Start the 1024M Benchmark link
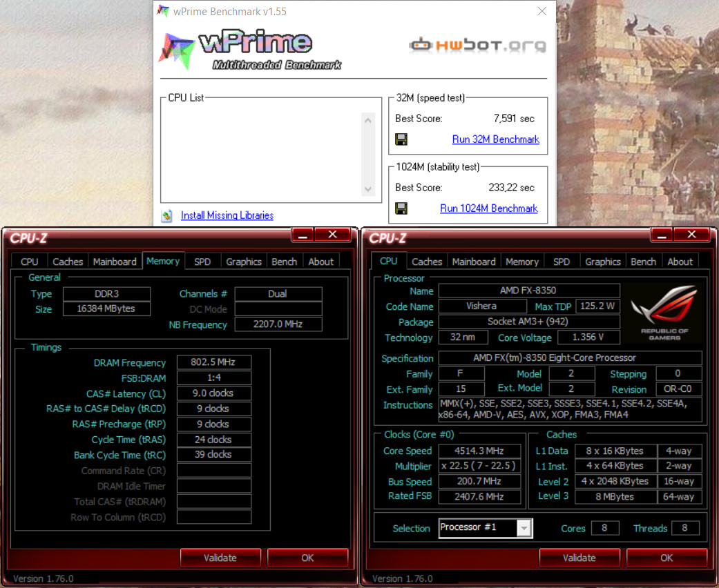719x588 pixels. pos(488,208)
